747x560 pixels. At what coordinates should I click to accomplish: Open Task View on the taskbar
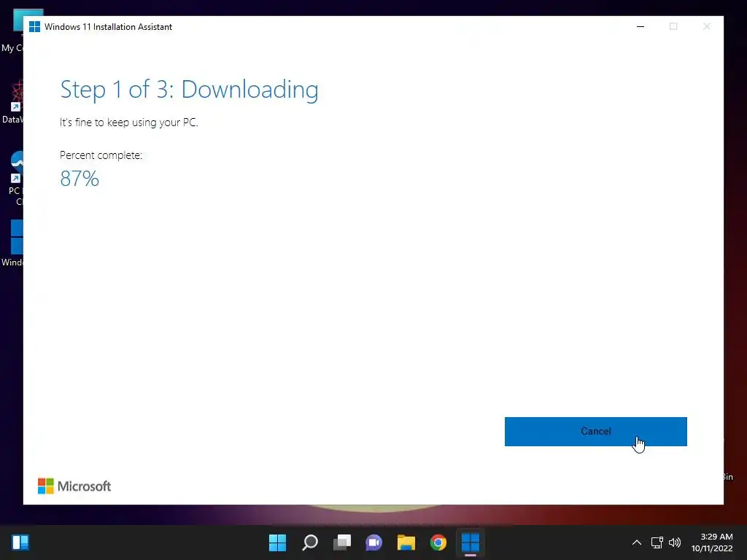[x=342, y=542]
